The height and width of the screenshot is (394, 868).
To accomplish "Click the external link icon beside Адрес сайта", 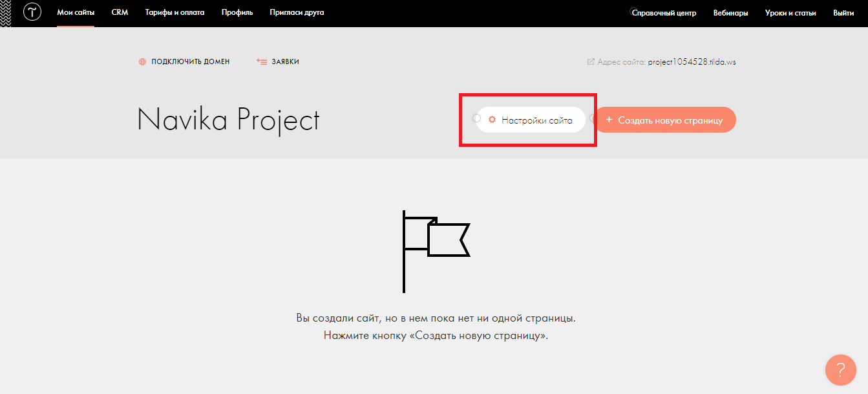I will [x=590, y=62].
